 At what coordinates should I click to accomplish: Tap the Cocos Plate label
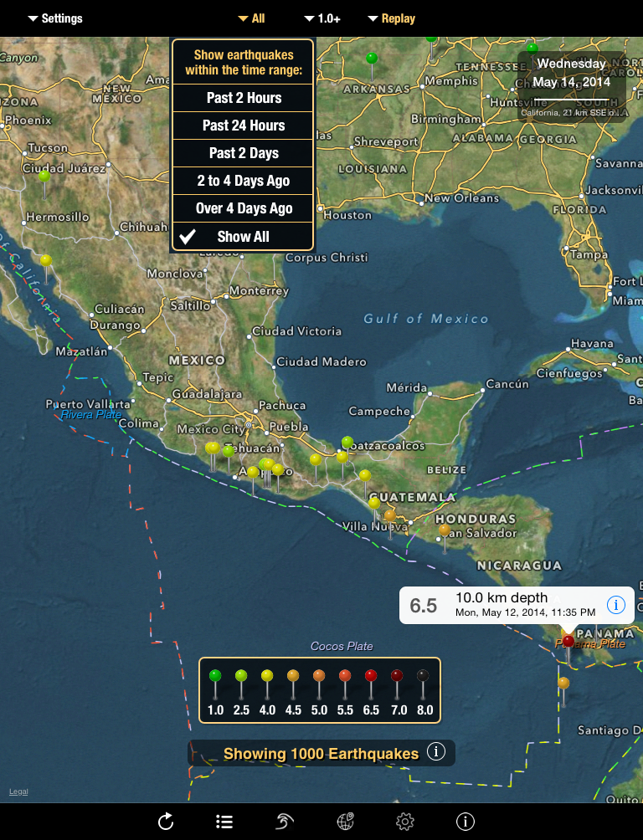342,646
